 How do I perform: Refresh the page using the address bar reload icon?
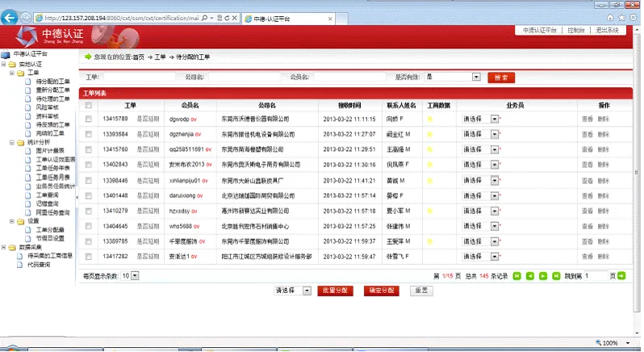click(x=227, y=18)
